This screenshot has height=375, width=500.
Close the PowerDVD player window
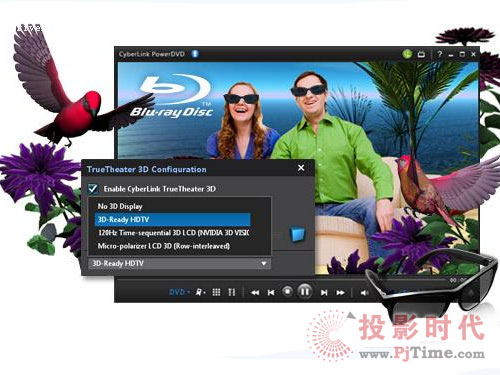click(x=473, y=54)
